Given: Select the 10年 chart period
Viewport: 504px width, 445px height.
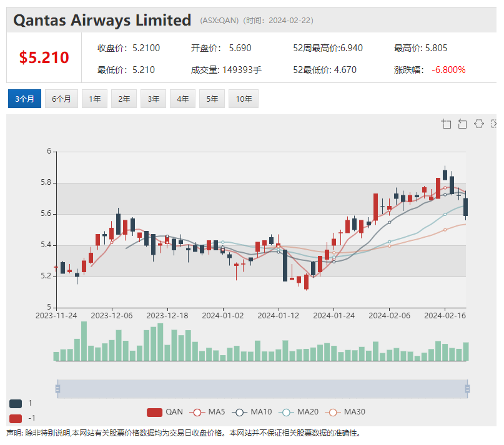Looking at the screenshot, I should (x=244, y=98).
